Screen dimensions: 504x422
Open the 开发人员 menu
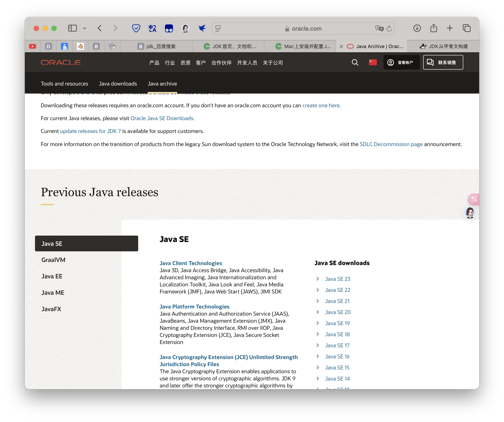tap(247, 63)
